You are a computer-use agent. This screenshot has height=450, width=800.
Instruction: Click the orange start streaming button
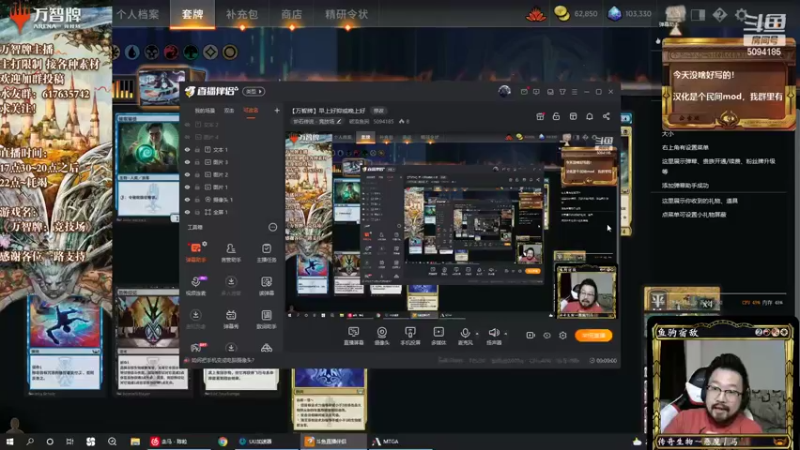593,335
